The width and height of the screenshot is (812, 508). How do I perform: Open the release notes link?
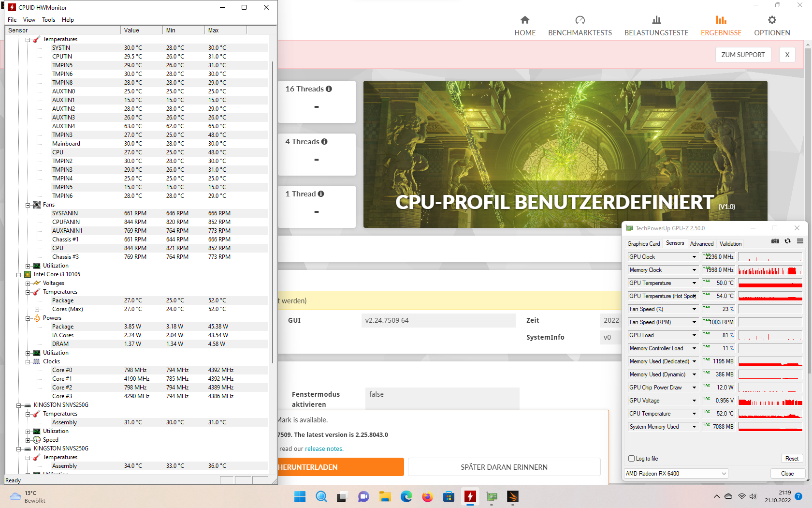(324, 448)
